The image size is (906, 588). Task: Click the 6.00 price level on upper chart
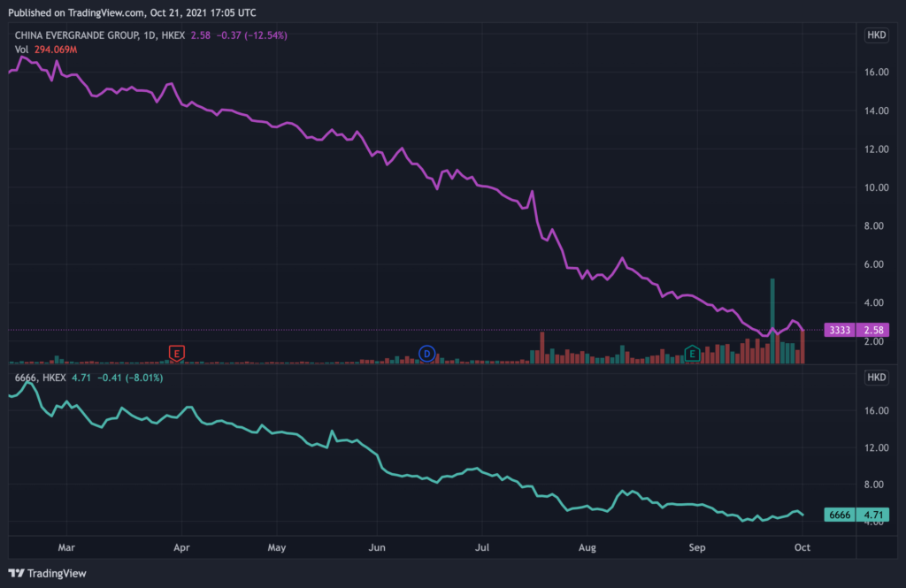[x=873, y=264]
